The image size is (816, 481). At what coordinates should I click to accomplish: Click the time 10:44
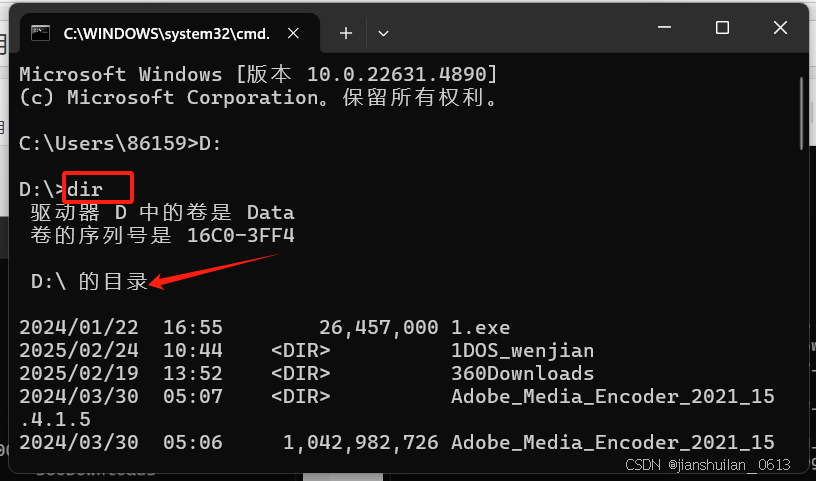[x=193, y=350]
